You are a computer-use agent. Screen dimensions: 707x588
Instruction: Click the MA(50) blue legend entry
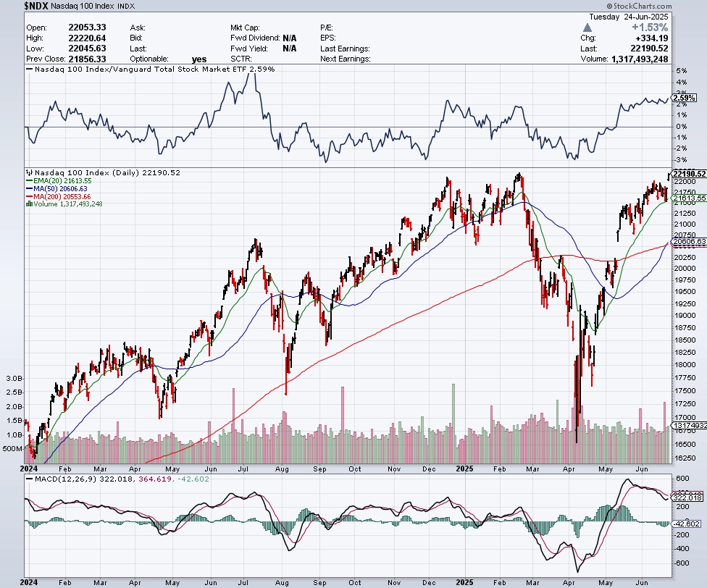[x=57, y=189]
